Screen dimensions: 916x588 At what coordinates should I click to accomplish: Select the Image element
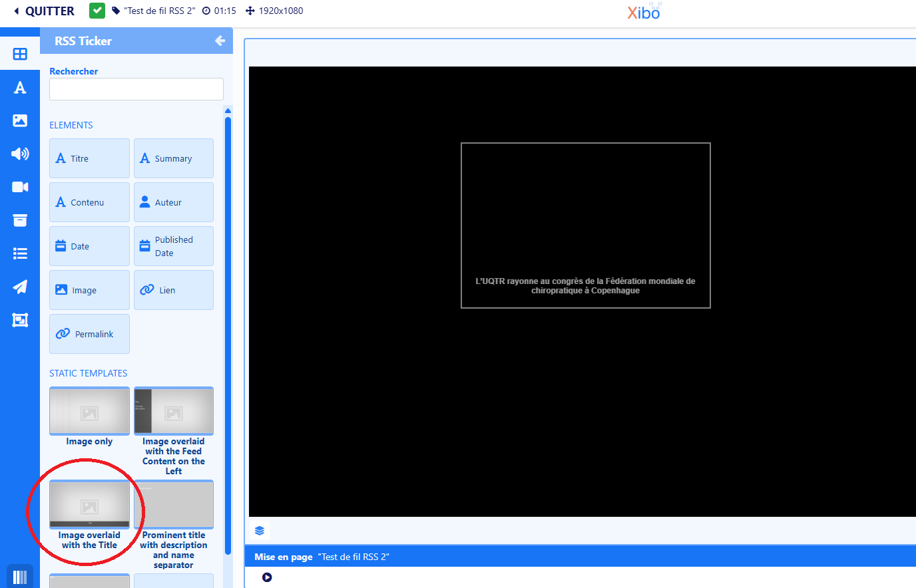click(x=89, y=290)
